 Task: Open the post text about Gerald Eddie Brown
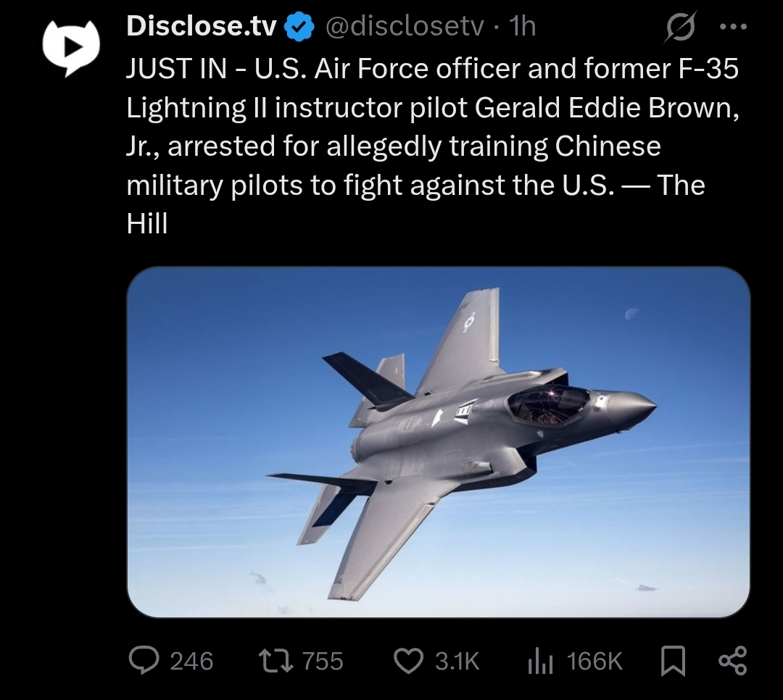[432, 146]
